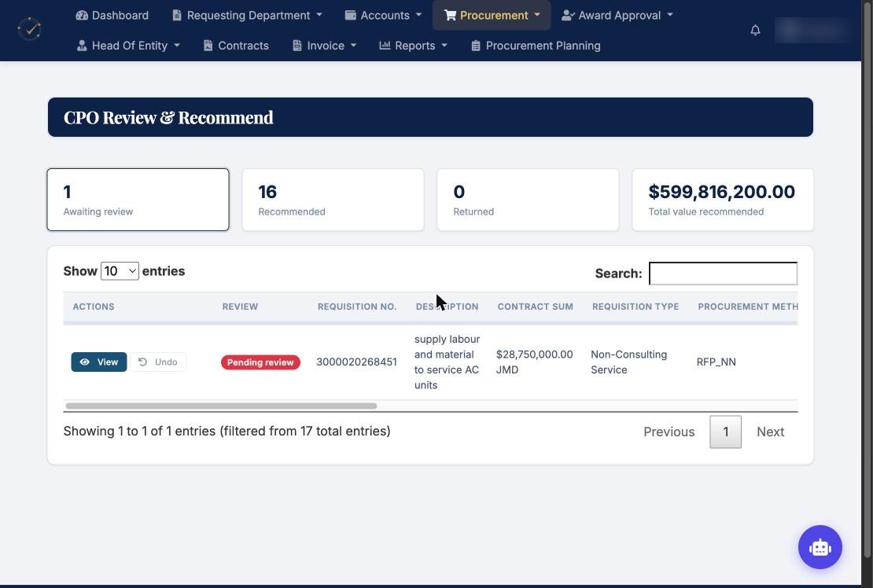The height and width of the screenshot is (588, 873).
Task: Click the Total value recommended card
Action: click(723, 200)
